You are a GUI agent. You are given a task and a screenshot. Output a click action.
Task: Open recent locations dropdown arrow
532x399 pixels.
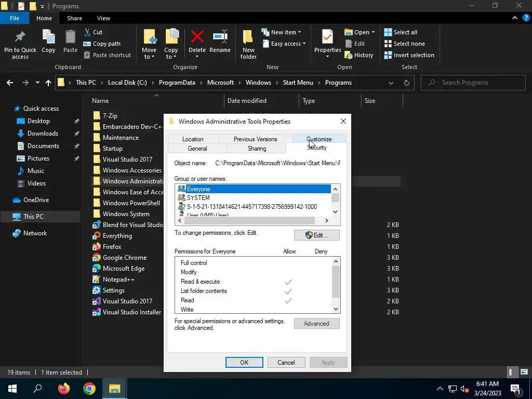coord(37,83)
